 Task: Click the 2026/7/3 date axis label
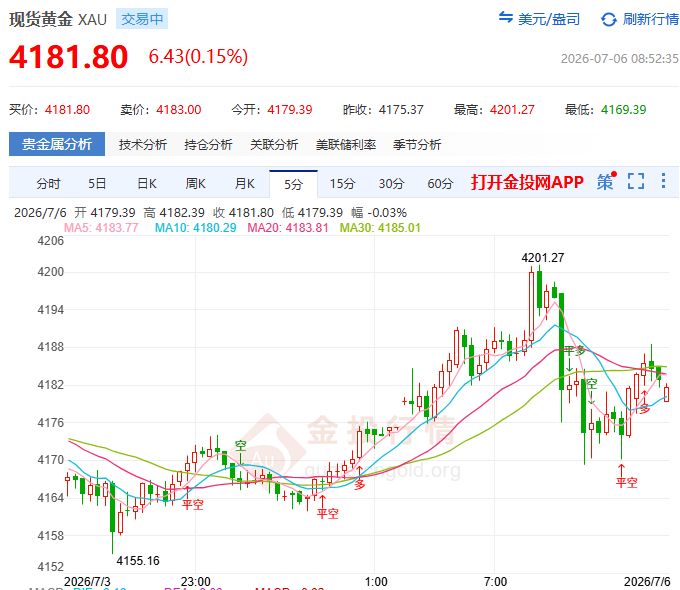click(x=87, y=581)
